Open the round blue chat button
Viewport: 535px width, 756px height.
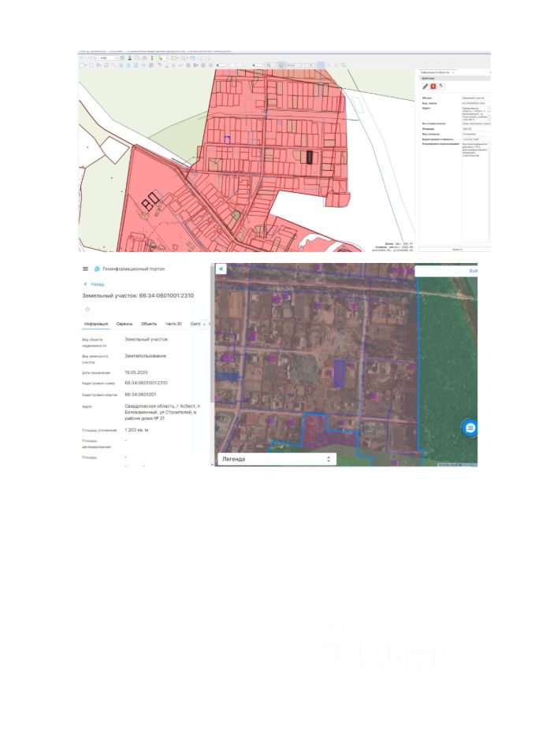tap(470, 428)
